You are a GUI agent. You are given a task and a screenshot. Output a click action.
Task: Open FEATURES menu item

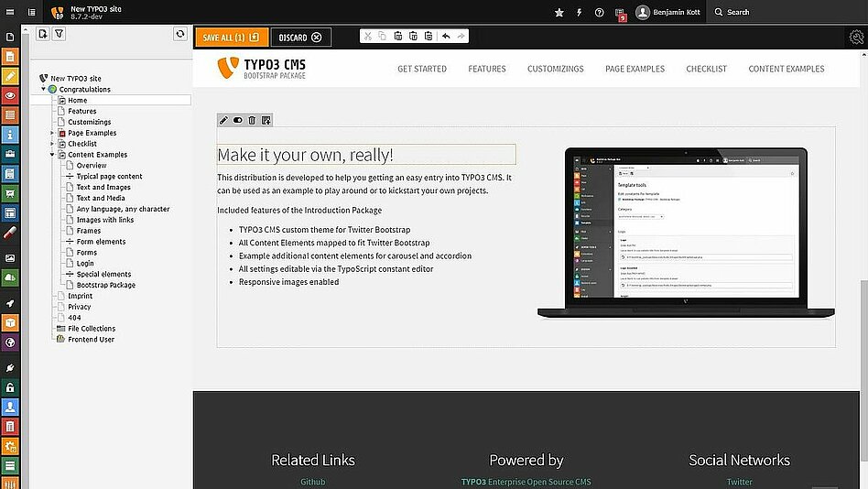click(487, 69)
